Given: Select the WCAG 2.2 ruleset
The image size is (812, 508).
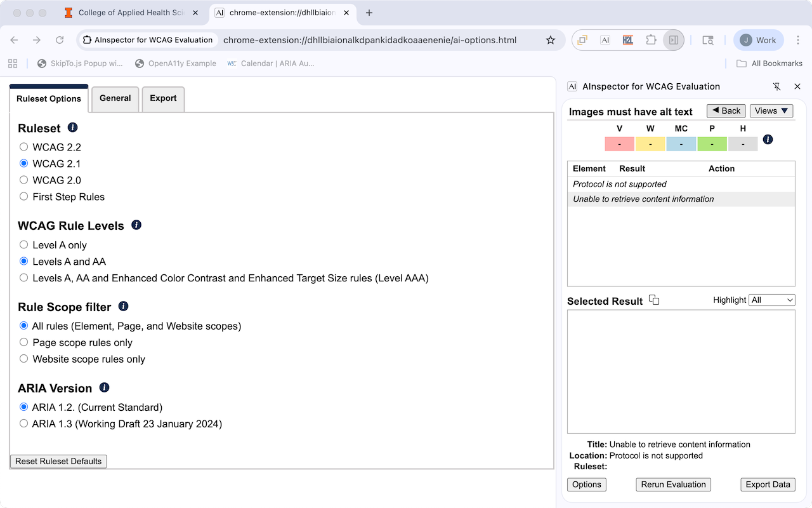Looking at the screenshot, I should click(x=24, y=147).
